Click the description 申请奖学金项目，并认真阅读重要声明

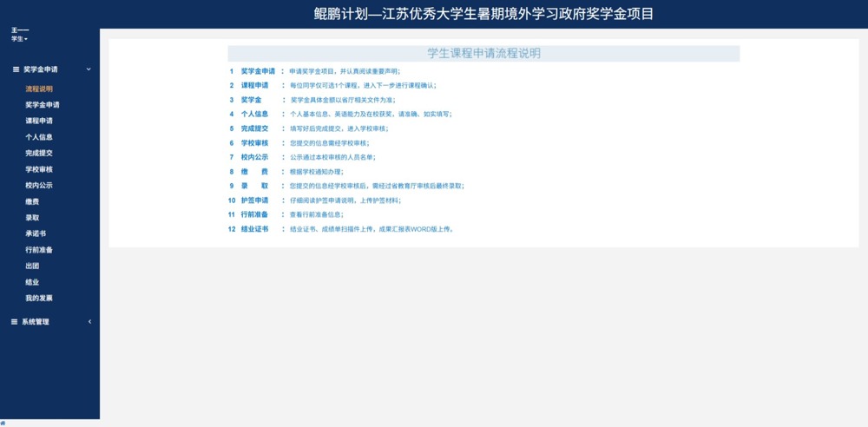(x=345, y=71)
